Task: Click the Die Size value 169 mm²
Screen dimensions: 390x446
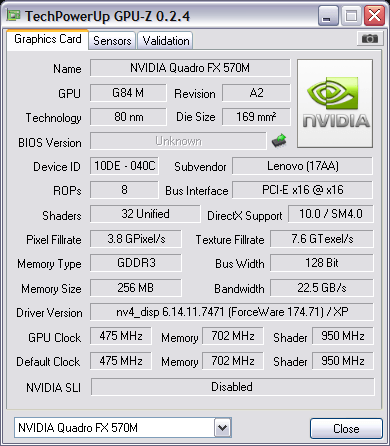Action: coord(256,117)
